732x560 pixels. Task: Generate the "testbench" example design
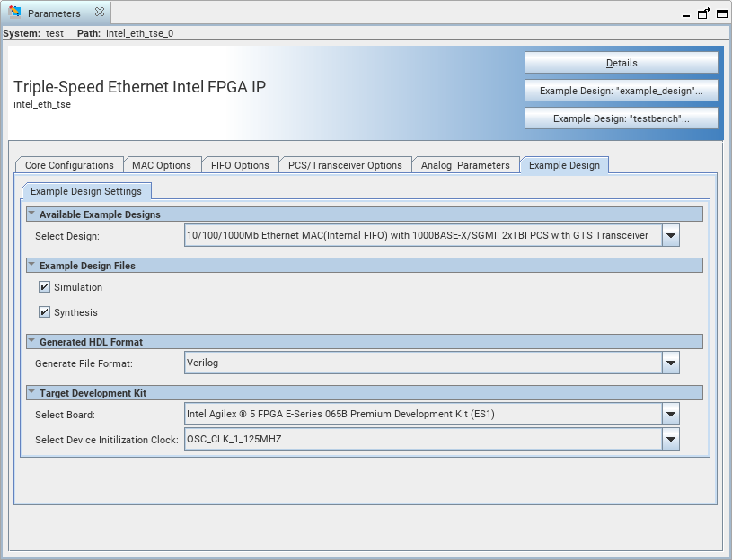pos(621,118)
